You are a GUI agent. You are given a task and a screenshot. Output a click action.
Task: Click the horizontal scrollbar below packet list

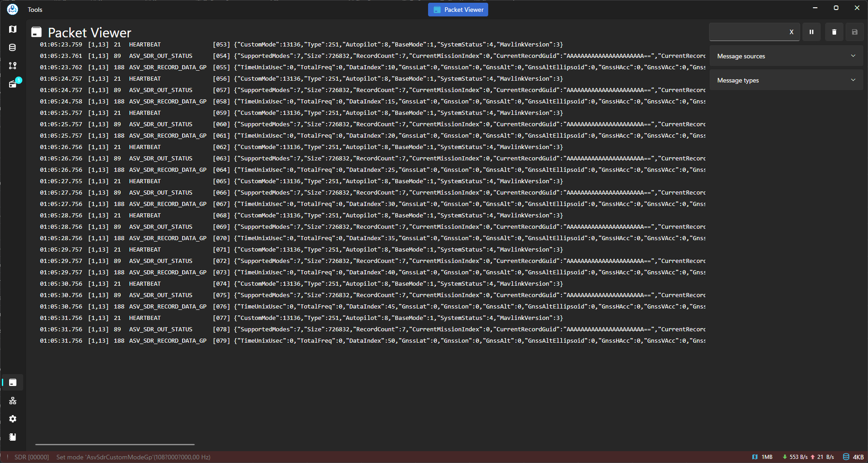[115, 444]
